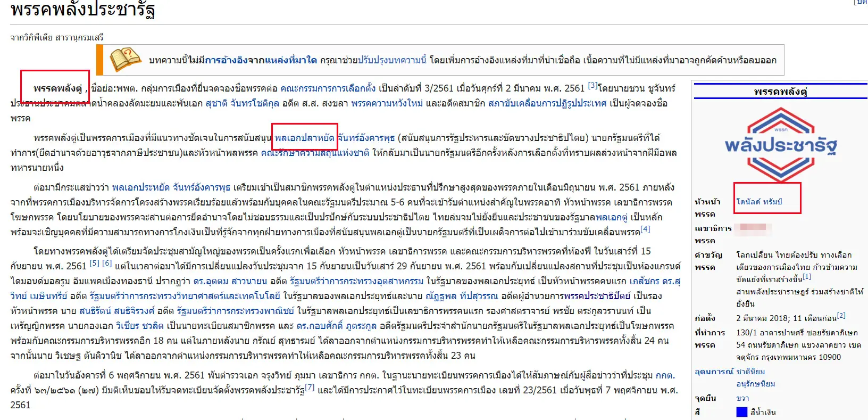868x420 pixels.
Task: Open the ณัฏฐพล ทีปสุวรรณ link
Action: coord(462,296)
